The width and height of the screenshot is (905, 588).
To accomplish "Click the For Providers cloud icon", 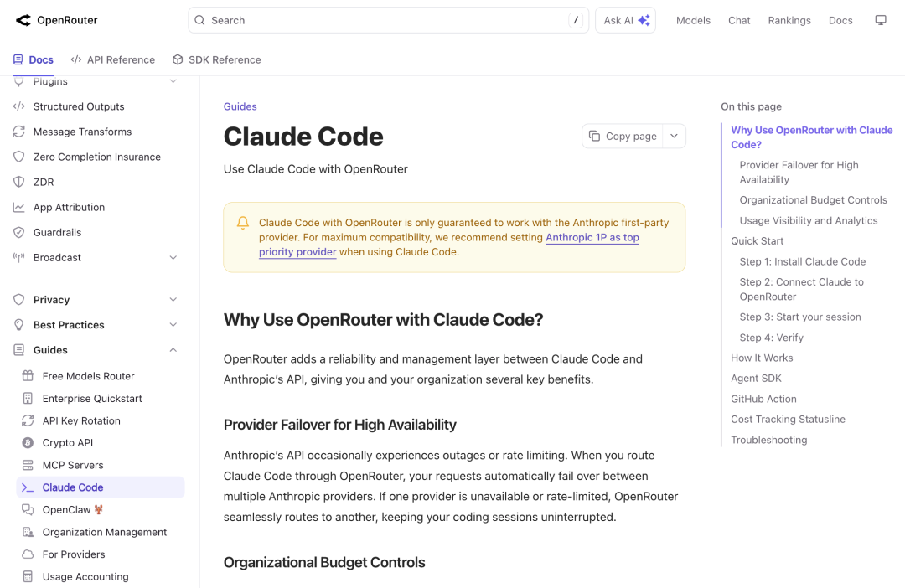I will coord(28,554).
